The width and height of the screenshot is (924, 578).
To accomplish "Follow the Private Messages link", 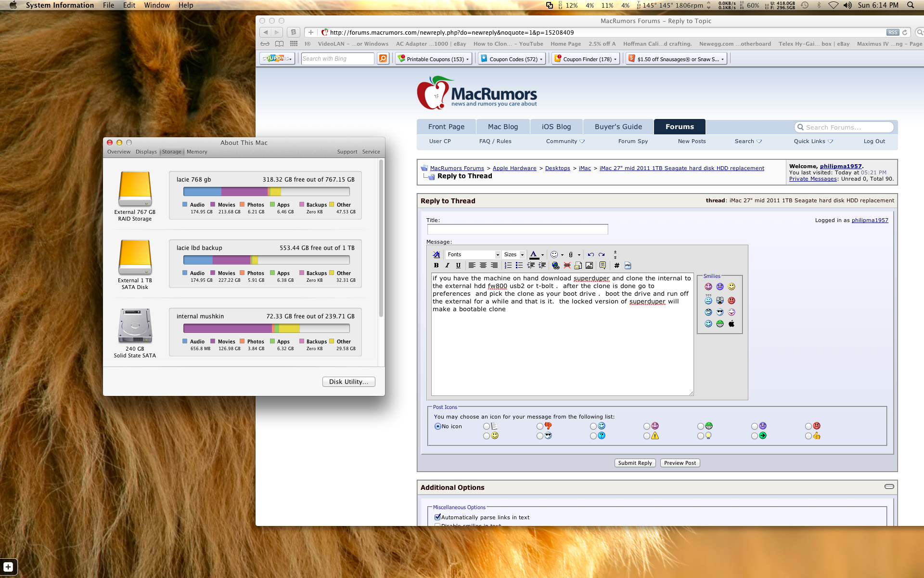I will click(813, 179).
